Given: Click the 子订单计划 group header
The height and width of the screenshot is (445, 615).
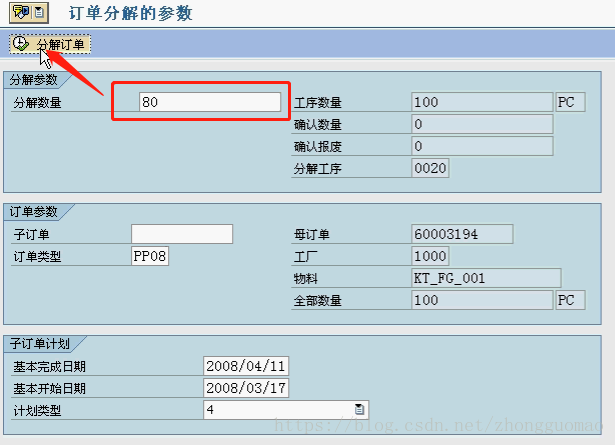Looking at the screenshot, I should pos(40,344).
